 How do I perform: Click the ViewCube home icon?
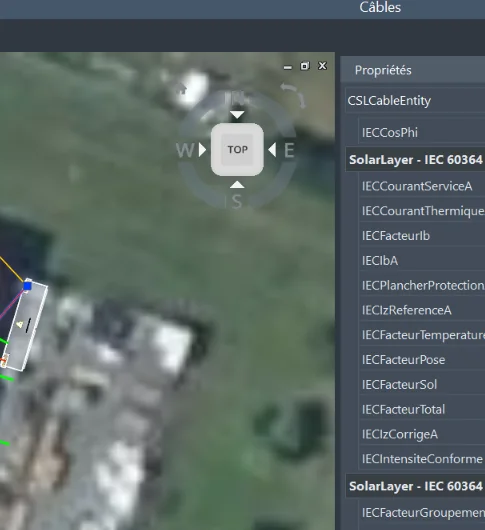(181, 88)
